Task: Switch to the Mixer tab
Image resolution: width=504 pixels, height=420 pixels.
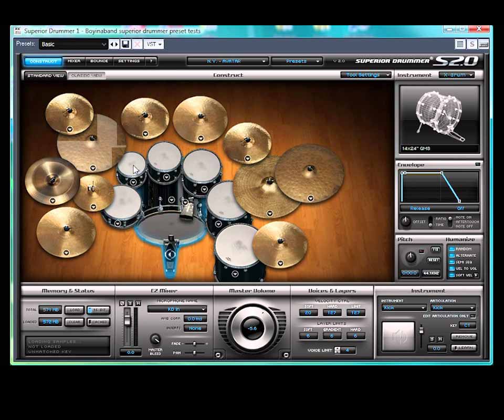Action: point(74,61)
